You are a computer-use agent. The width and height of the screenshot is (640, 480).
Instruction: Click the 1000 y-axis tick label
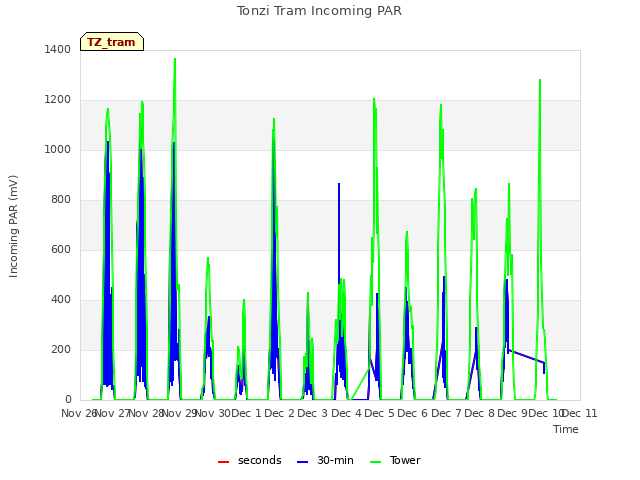pos(58,149)
